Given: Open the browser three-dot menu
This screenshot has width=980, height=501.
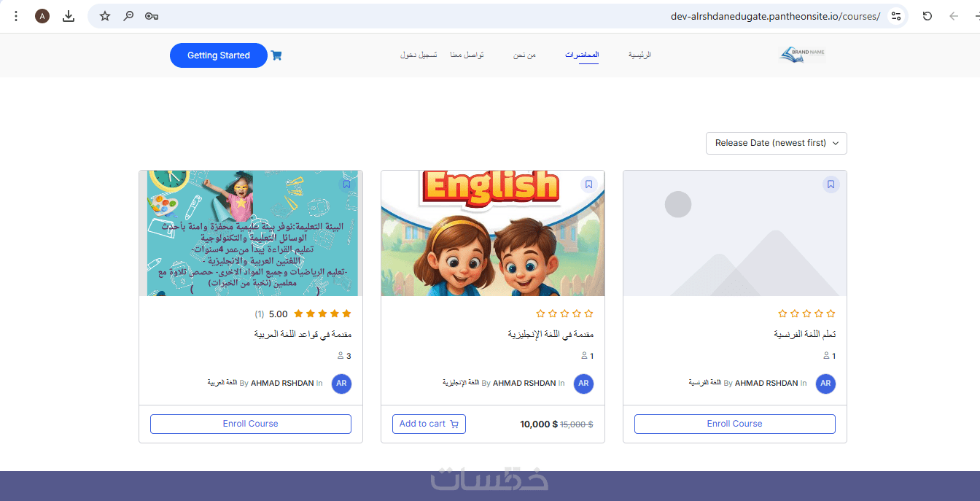Looking at the screenshot, I should tap(16, 16).
